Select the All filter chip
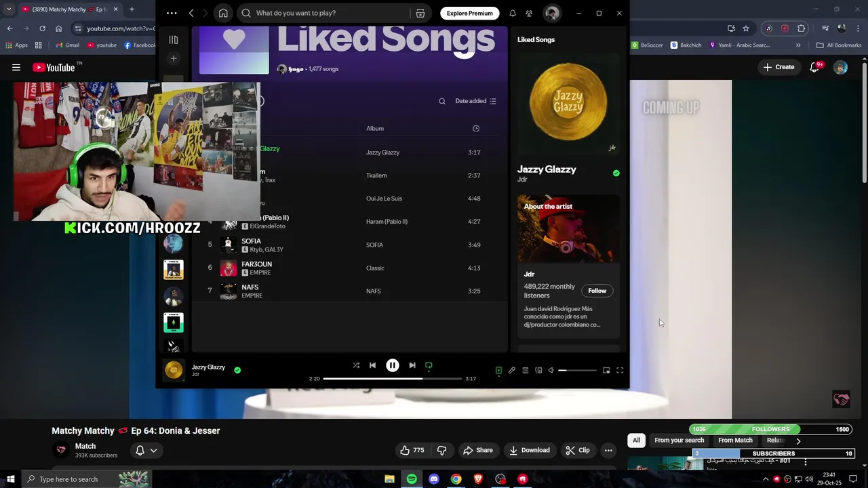 pyautogui.click(x=636, y=441)
